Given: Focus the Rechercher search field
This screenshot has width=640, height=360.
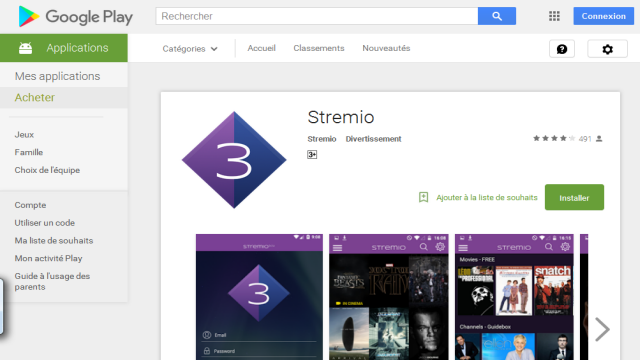Looking at the screenshot, I should 317,16.
